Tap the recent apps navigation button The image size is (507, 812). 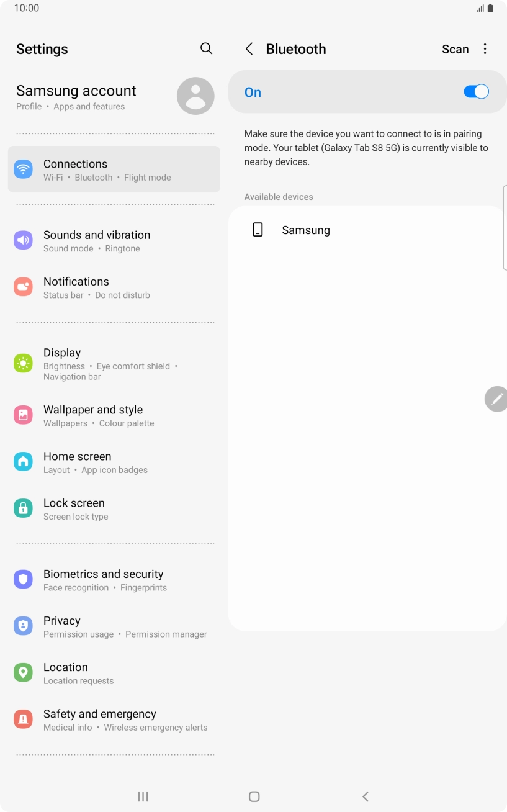pyautogui.click(x=143, y=796)
